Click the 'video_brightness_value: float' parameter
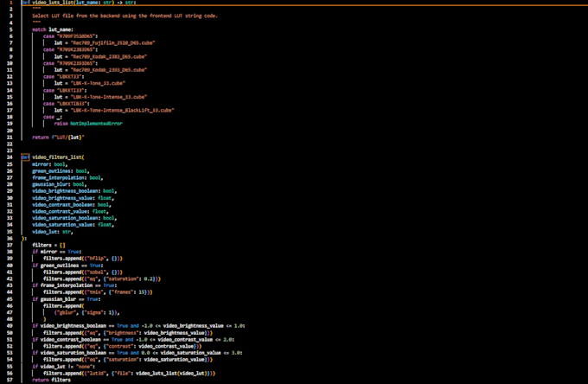The height and width of the screenshot is (384, 588). [x=72, y=198]
